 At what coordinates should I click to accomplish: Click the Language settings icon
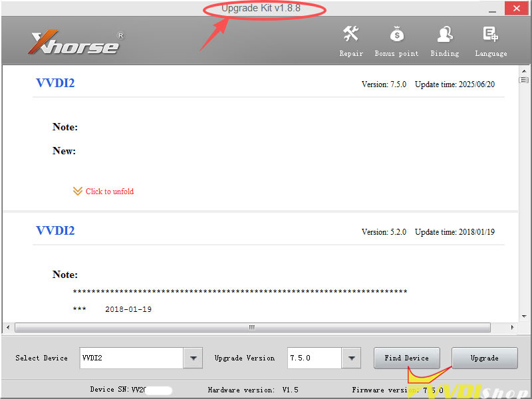pyautogui.click(x=491, y=41)
